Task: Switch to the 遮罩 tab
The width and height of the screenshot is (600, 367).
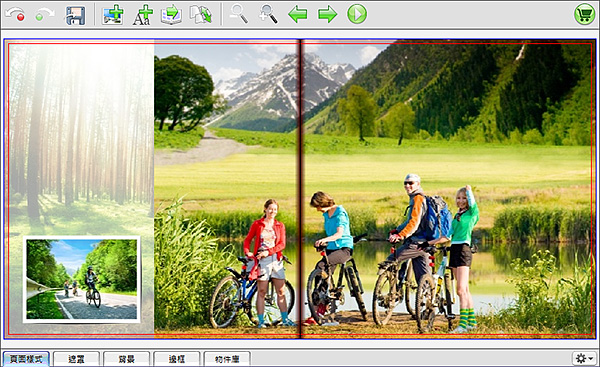Action: (x=77, y=359)
